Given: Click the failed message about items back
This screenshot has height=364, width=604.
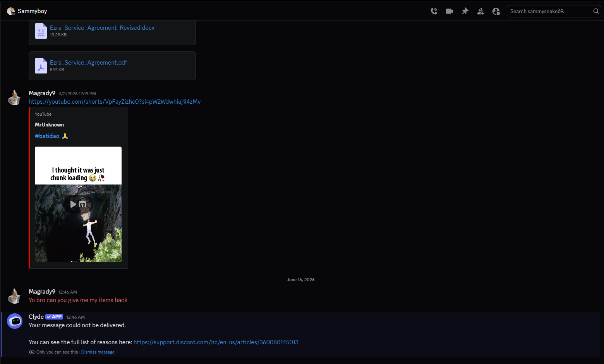Looking at the screenshot, I should 78,300.
